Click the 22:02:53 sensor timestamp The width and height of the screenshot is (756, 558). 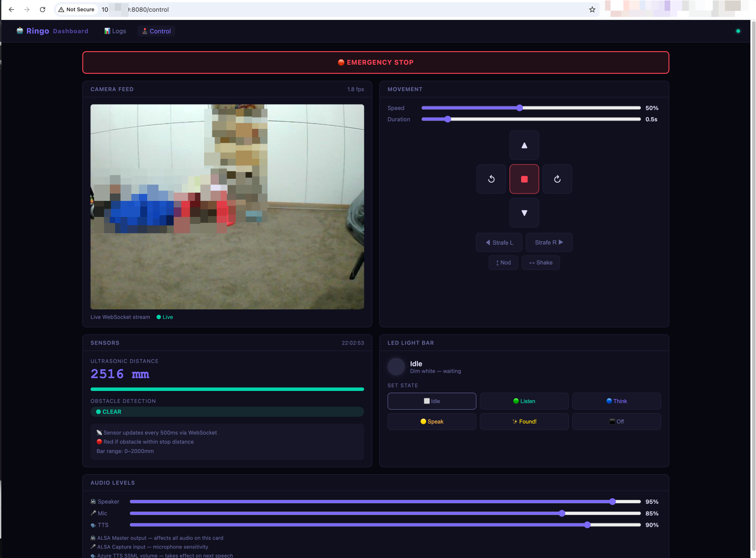tap(353, 343)
